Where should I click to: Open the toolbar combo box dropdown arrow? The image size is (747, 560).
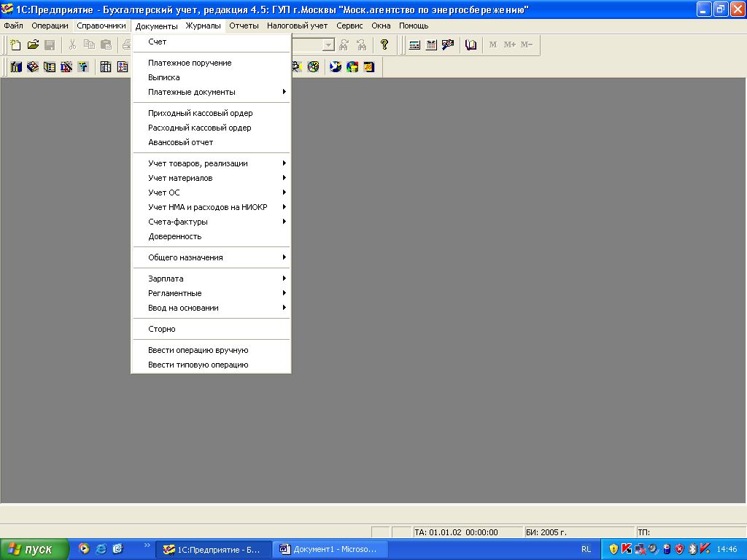(328, 44)
